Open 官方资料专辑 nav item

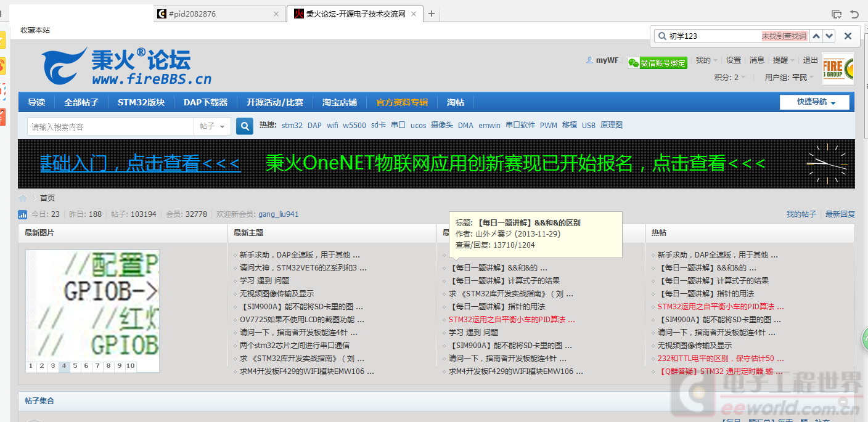click(403, 102)
